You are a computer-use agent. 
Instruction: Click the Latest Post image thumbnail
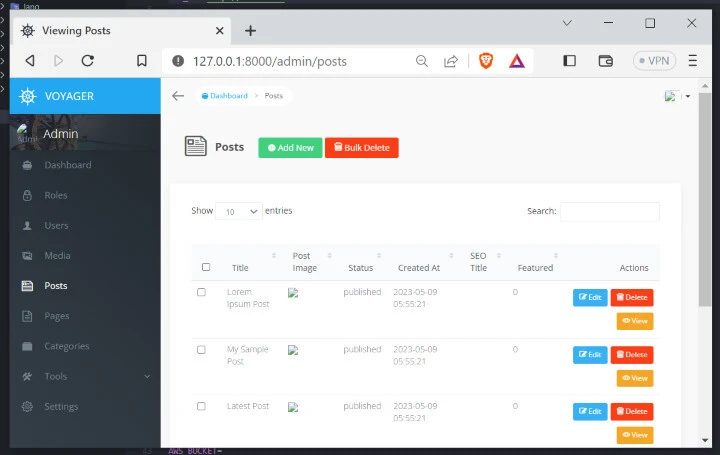[293, 407]
